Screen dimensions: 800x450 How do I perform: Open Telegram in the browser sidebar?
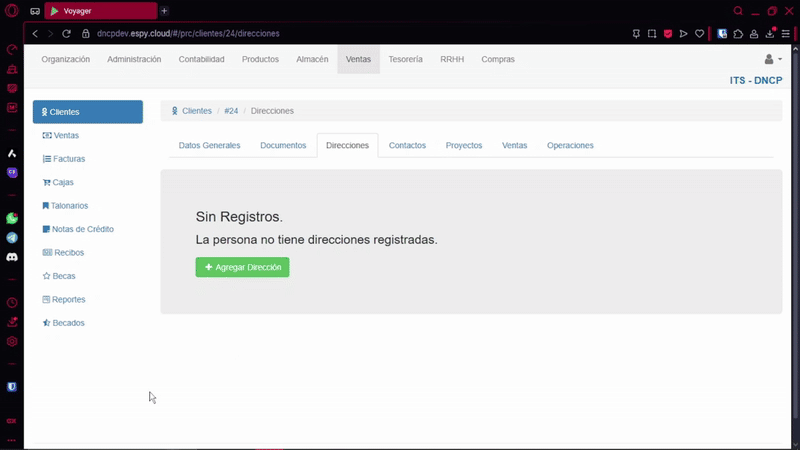click(x=12, y=238)
